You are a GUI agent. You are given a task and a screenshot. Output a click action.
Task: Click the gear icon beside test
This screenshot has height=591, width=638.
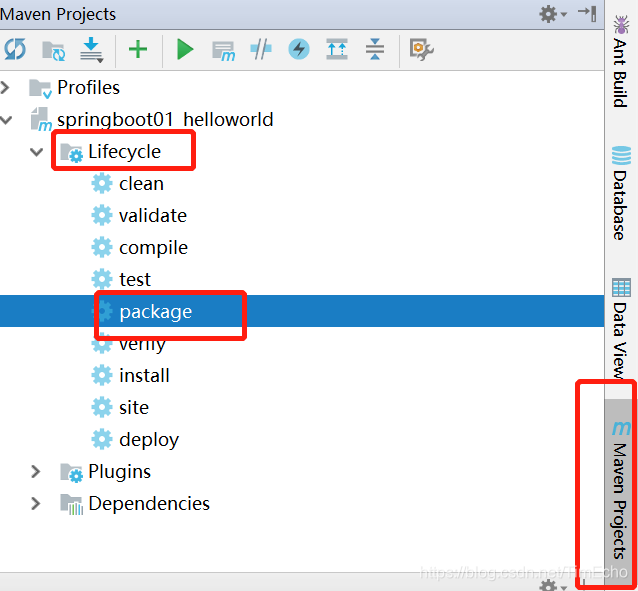[102, 279]
